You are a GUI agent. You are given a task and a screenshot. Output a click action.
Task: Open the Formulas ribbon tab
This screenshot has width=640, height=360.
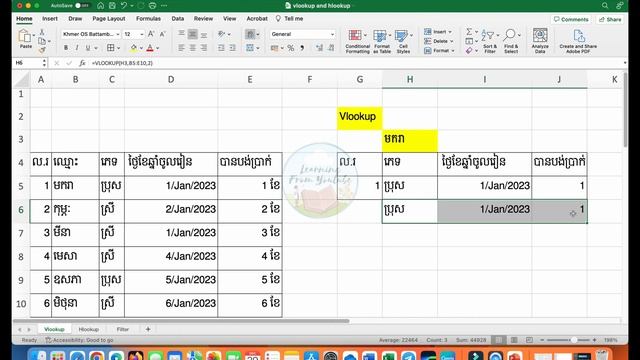point(148,19)
